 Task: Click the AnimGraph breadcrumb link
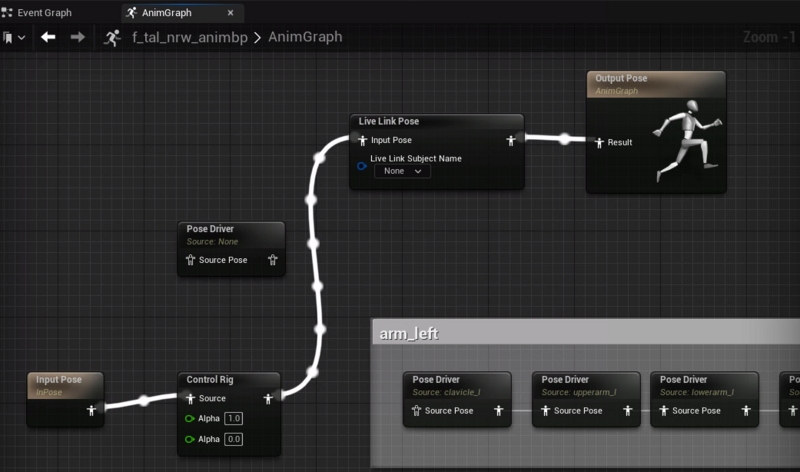coord(305,37)
